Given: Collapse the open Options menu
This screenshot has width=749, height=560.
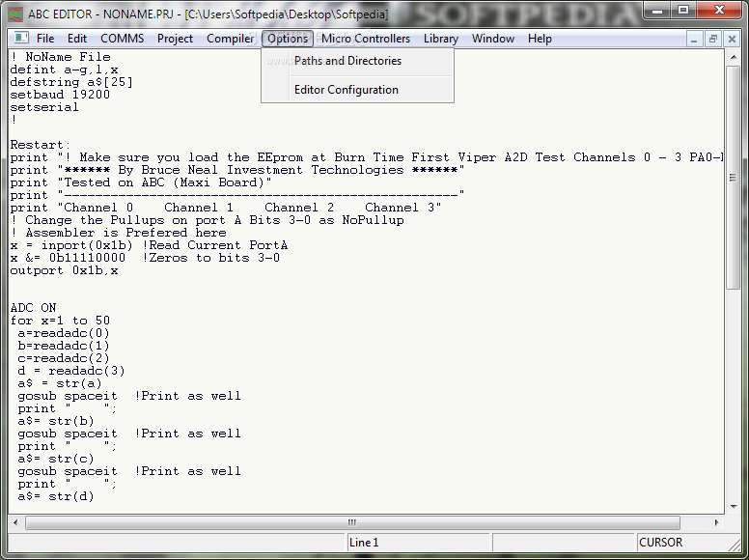Looking at the screenshot, I should (288, 39).
